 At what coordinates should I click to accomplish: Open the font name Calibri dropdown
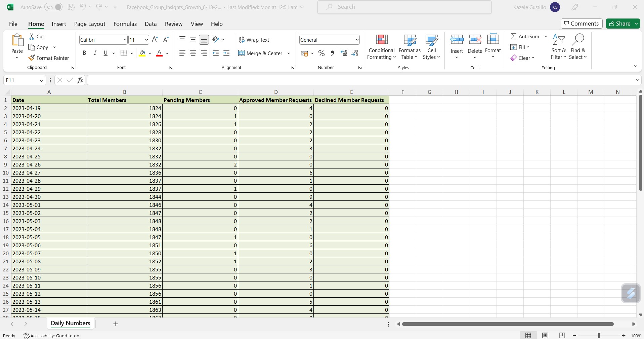coord(125,40)
